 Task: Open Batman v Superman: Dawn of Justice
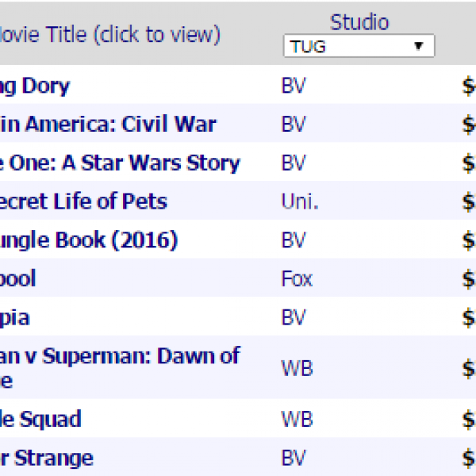click(119, 356)
